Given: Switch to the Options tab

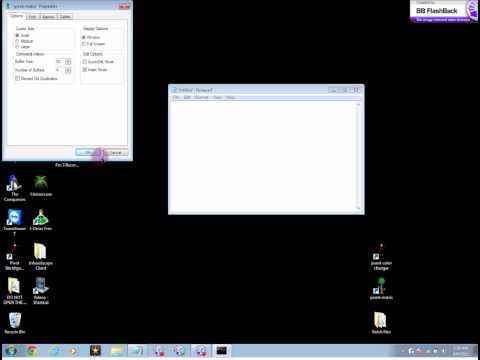Looking at the screenshot, I should pos(16,16).
